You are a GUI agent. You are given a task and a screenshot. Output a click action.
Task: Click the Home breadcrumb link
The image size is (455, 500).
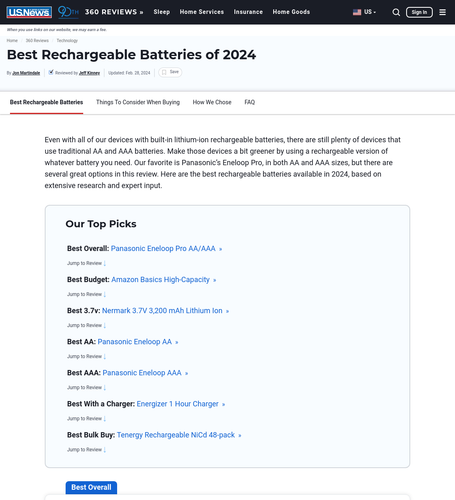[x=12, y=41]
